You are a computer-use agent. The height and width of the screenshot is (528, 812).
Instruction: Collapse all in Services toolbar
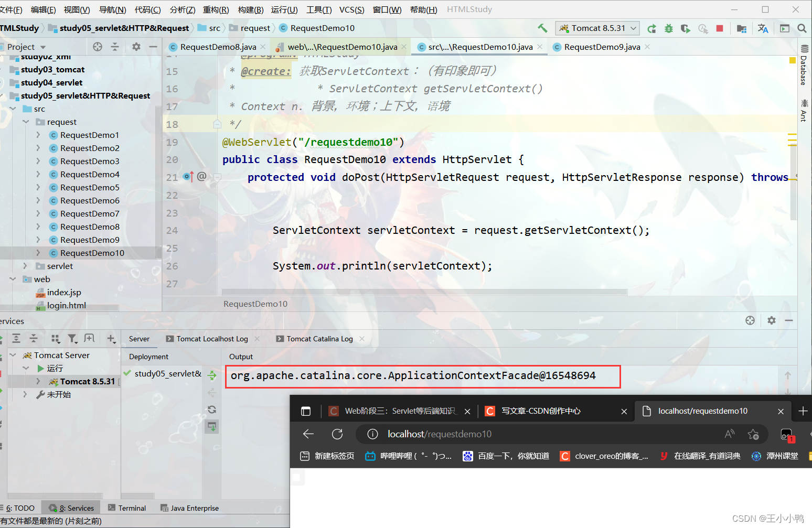tap(34, 339)
